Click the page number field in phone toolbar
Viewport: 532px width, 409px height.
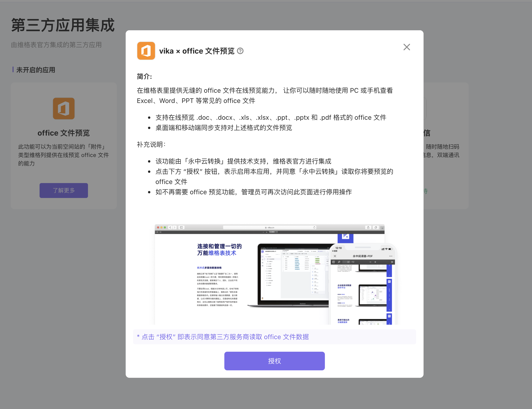point(346,262)
